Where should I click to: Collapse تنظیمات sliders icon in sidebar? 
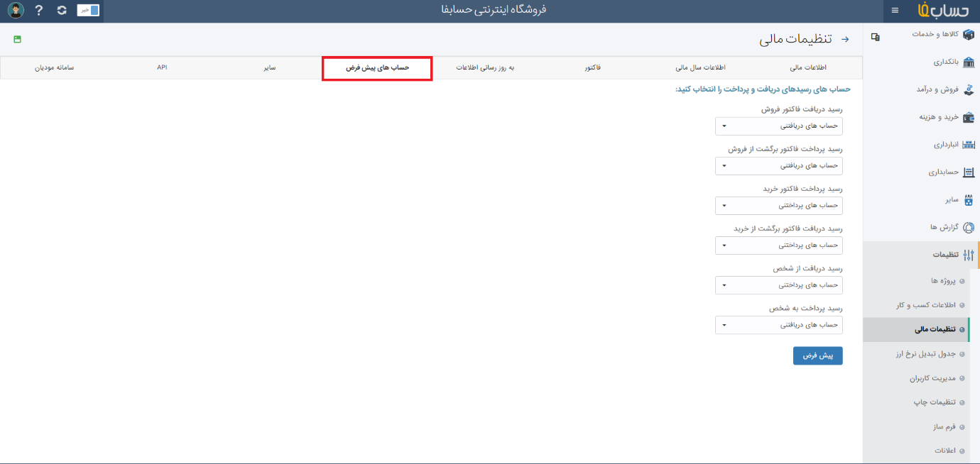(x=969, y=255)
